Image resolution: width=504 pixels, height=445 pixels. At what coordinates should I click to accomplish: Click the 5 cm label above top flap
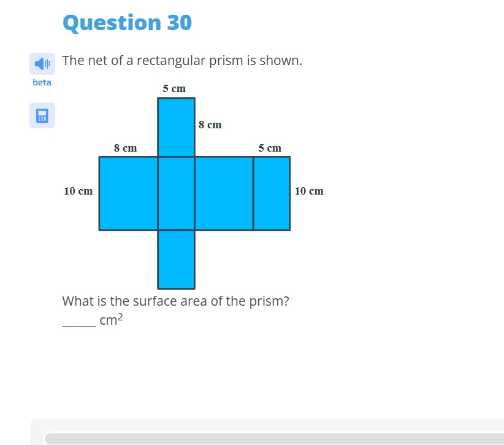[174, 88]
